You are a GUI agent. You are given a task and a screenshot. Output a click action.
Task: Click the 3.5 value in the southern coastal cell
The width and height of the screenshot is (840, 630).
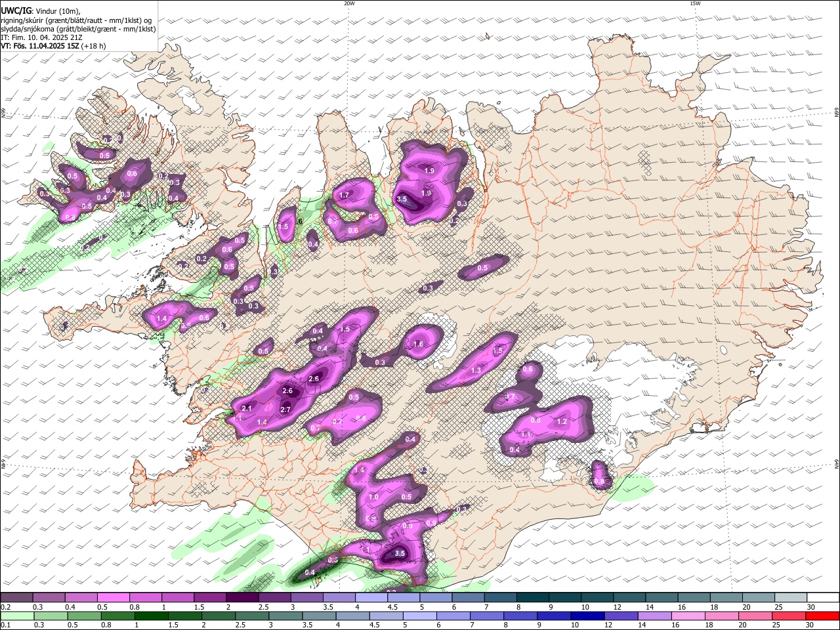[x=400, y=554]
